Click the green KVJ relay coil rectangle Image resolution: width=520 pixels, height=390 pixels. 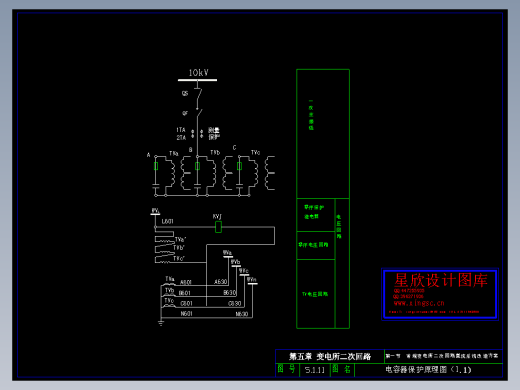tap(218, 227)
